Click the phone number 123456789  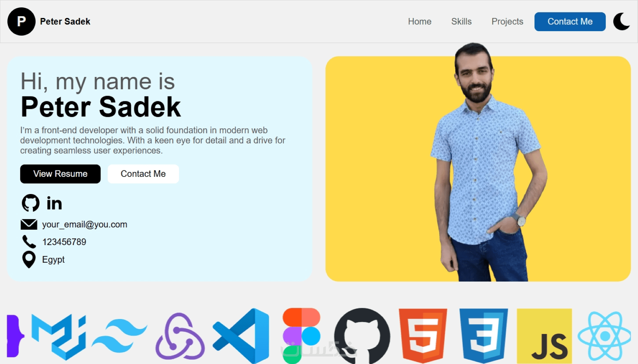pyautogui.click(x=64, y=242)
